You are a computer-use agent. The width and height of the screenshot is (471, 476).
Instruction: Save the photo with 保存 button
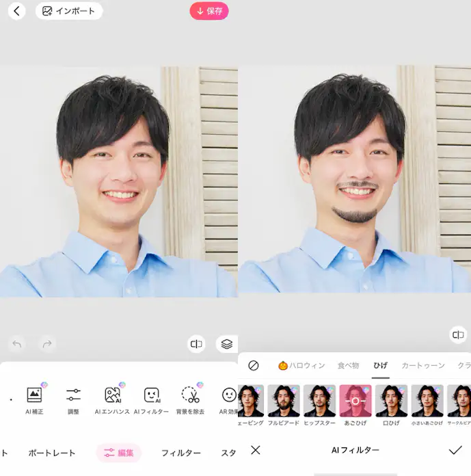pos(209,11)
